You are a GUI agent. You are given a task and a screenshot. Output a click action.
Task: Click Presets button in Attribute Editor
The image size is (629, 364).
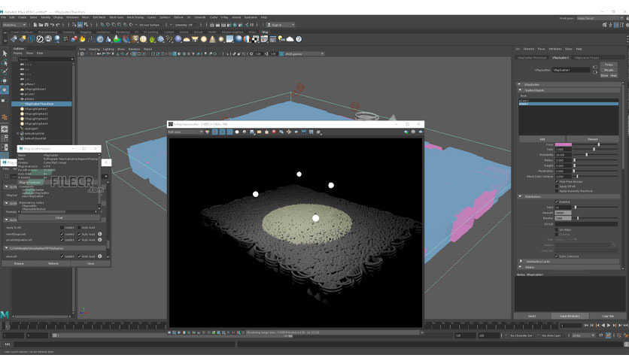click(609, 70)
